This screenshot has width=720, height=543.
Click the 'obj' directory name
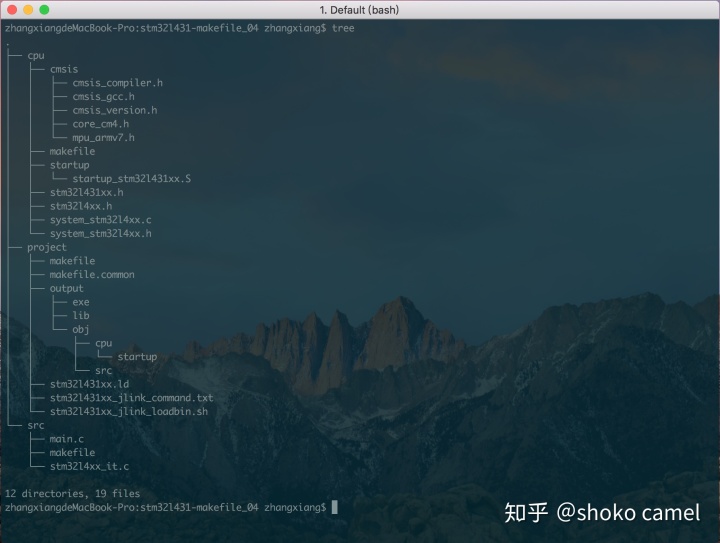click(x=81, y=330)
